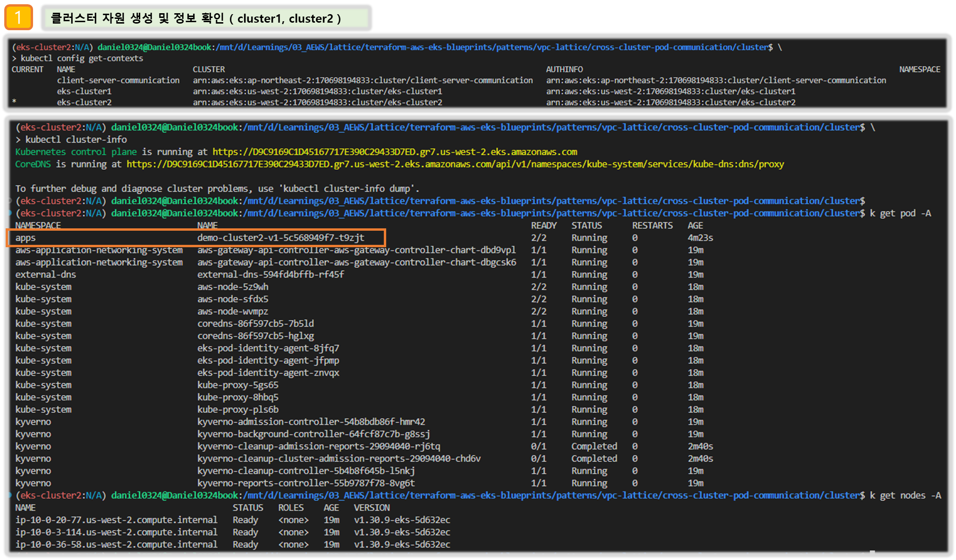The image size is (956, 560).
Task: Click the '2/2' ready value of the demo-cluster2 pod
Action: point(539,238)
